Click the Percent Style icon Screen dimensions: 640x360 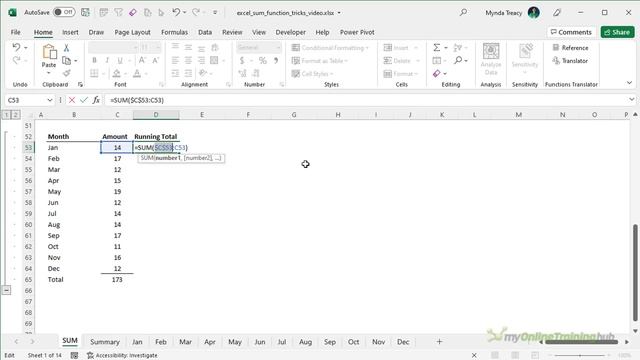(262, 60)
